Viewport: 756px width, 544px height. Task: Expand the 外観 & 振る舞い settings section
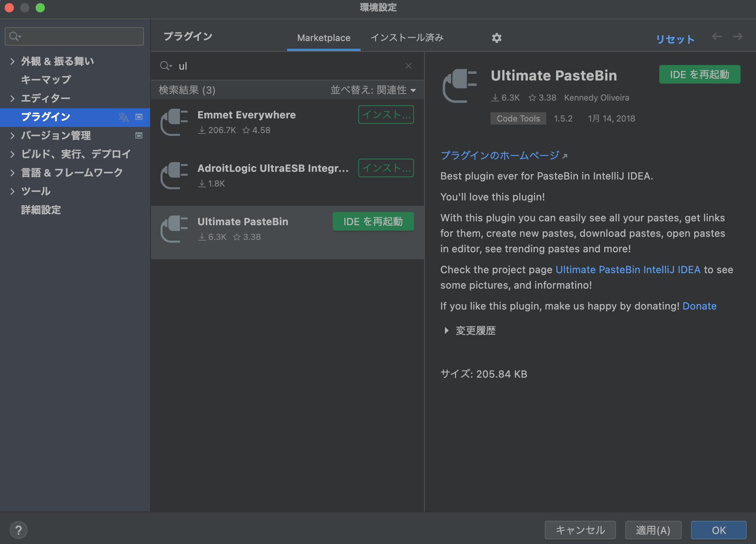coord(12,61)
